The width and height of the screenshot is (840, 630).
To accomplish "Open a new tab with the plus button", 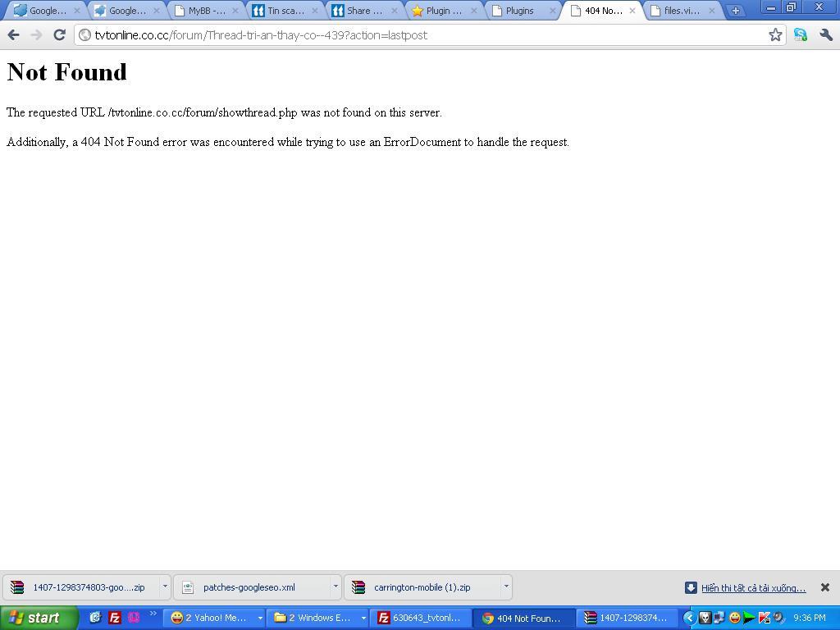I will [735, 11].
